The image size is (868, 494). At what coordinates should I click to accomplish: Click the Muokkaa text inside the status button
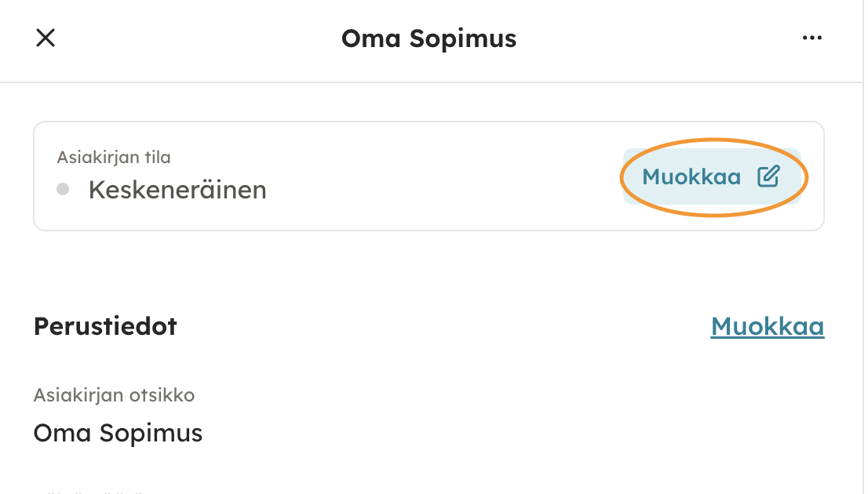(691, 177)
